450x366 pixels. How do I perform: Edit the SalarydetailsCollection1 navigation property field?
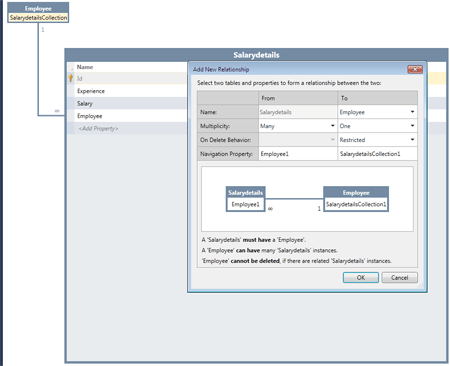pos(377,154)
